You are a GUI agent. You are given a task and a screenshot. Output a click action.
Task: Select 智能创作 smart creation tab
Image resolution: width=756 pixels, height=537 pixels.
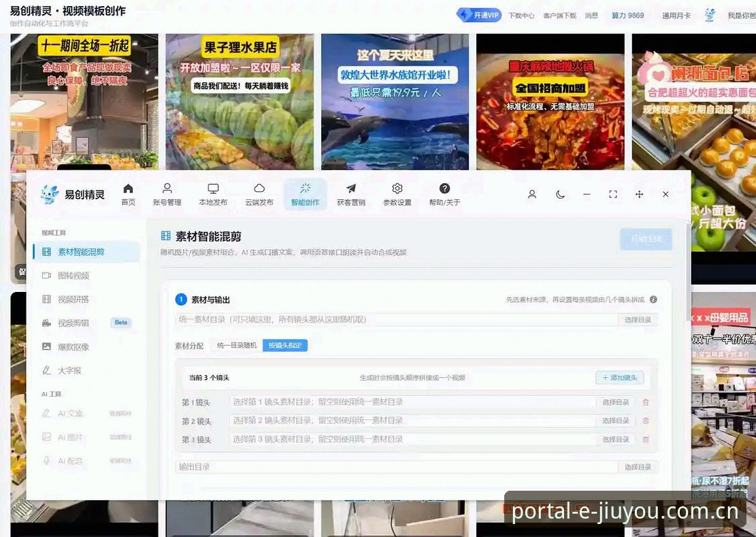point(306,194)
